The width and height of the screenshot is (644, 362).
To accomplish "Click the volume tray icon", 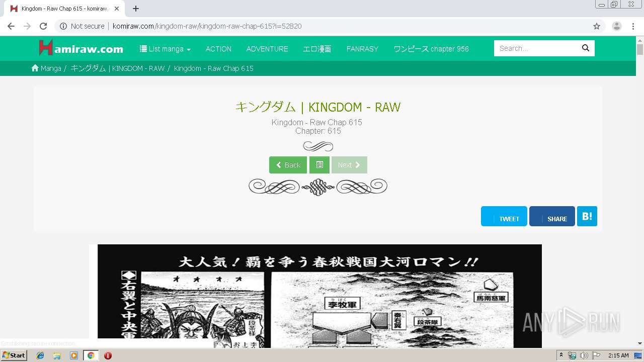I will [x=584, y=355].
